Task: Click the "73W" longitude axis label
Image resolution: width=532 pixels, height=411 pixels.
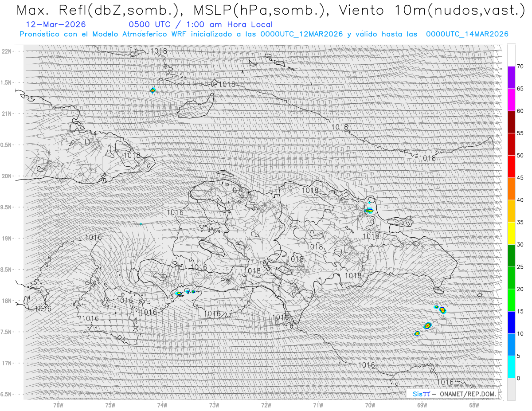Action: point(214,405)
